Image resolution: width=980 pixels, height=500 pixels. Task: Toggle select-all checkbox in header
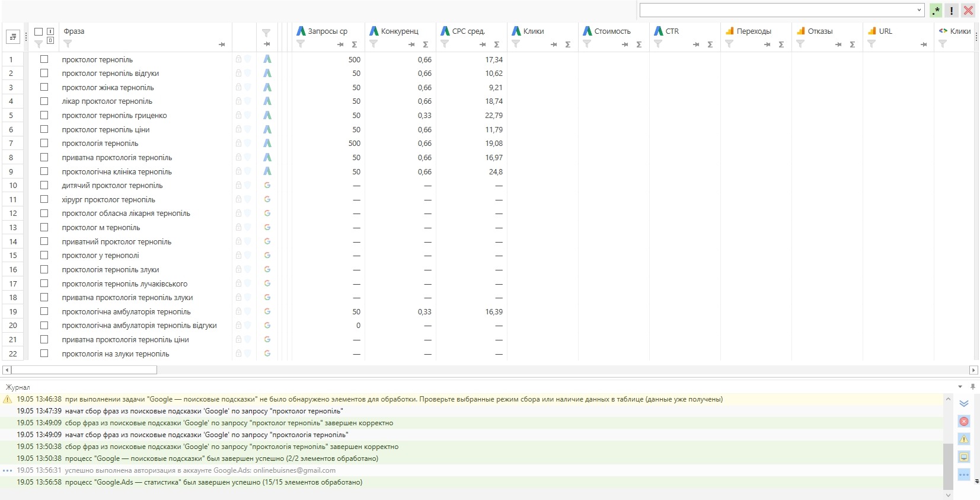point(39,31)
